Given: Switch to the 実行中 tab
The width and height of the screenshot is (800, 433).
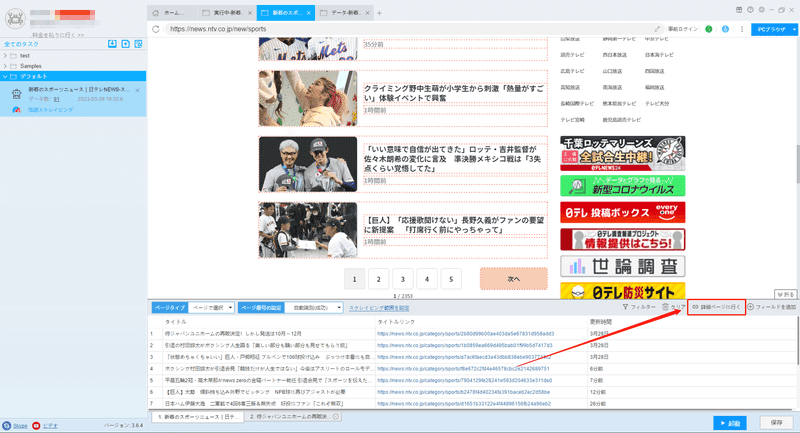Looking at the screenshot, I should point(226,13).
